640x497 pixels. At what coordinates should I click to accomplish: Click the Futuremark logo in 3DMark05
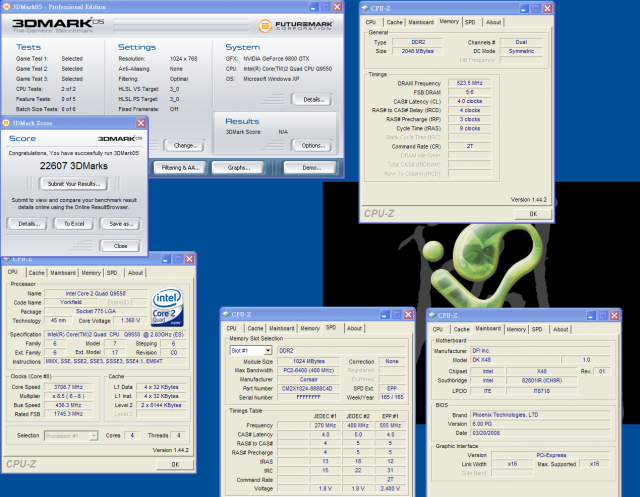pos(296,26)
